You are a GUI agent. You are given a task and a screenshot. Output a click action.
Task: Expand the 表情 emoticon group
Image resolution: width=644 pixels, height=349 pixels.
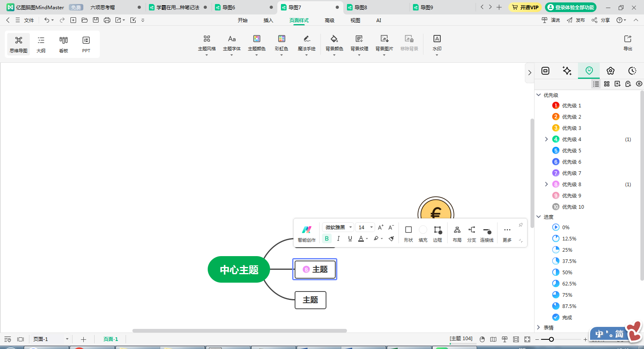[539, 328]
